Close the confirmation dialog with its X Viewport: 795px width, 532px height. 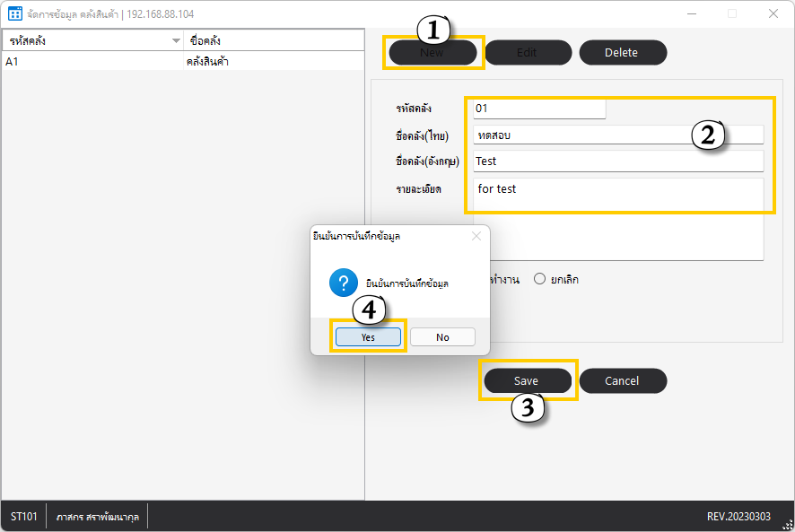pyautogui.click(x=476, y=236)
